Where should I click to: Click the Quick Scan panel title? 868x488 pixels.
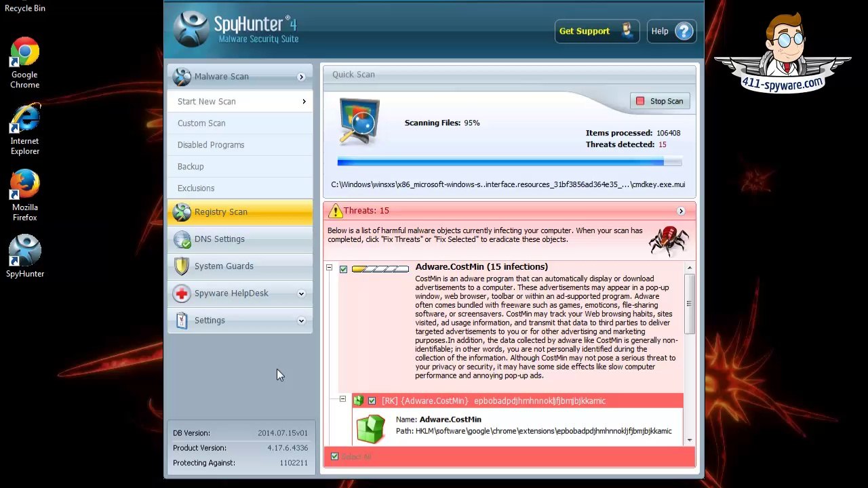tap(353, 75)
